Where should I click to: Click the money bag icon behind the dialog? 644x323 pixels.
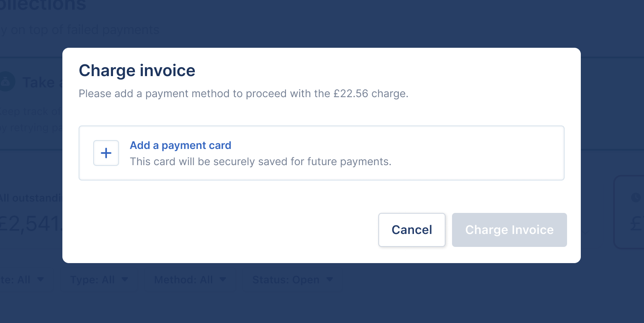pos(6,82)
